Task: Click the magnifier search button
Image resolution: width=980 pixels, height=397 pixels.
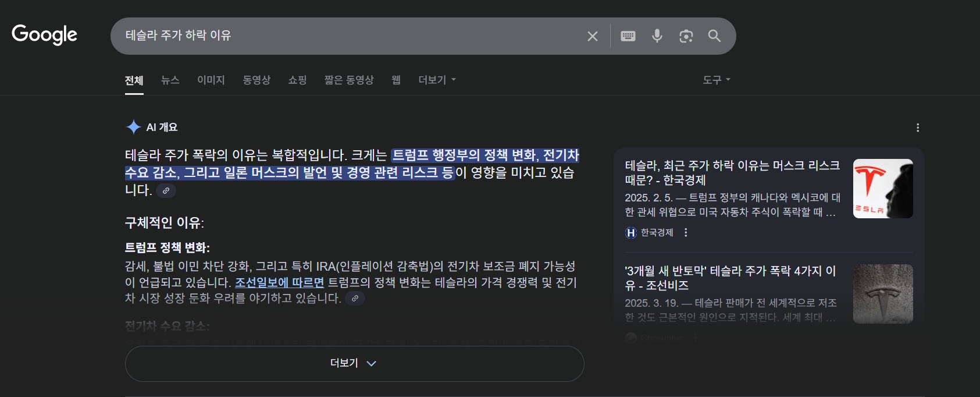Action: (x=714, y=36)
